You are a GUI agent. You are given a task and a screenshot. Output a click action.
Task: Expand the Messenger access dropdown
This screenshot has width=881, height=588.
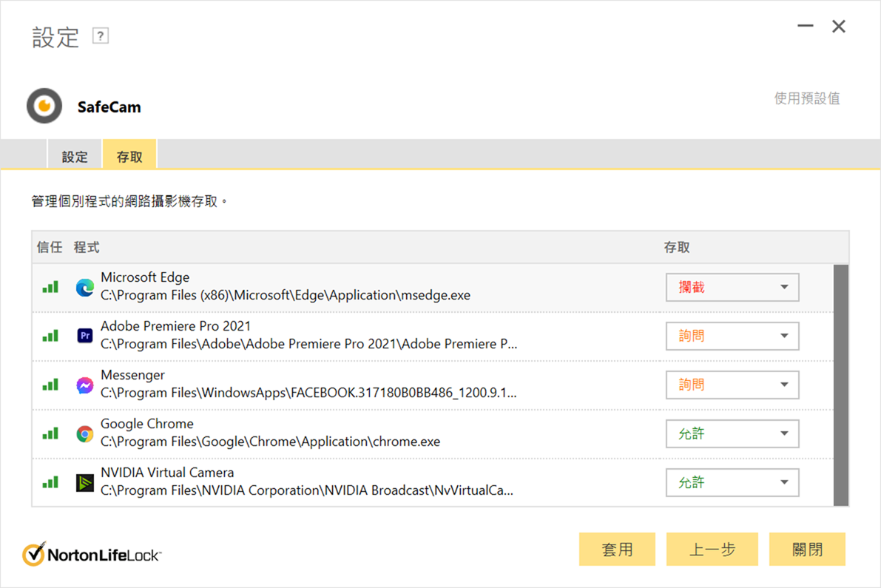(x=732, y=385)
